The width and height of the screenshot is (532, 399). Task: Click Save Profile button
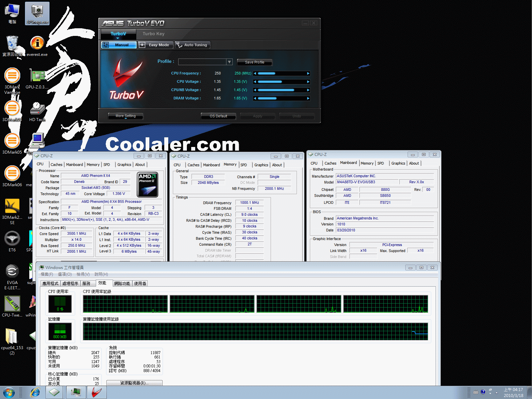click(x=255, y=62)
